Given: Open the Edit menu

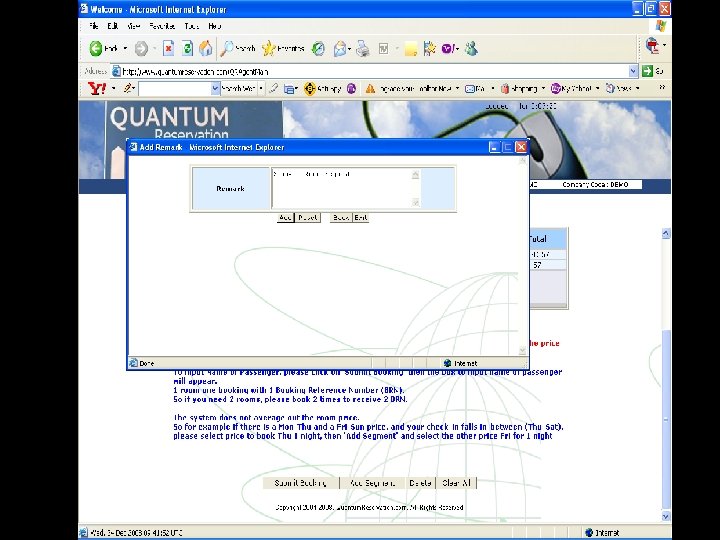Looking at the screenshot, I should coord(112,26).
